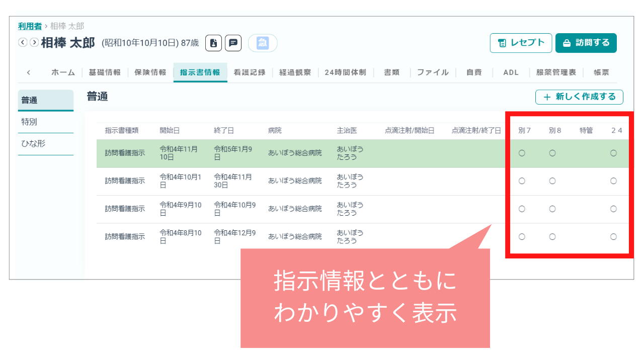Click the 点滴注射/終了日 column header
This screenshot has width=644, height=362.
tap(476, 131)
